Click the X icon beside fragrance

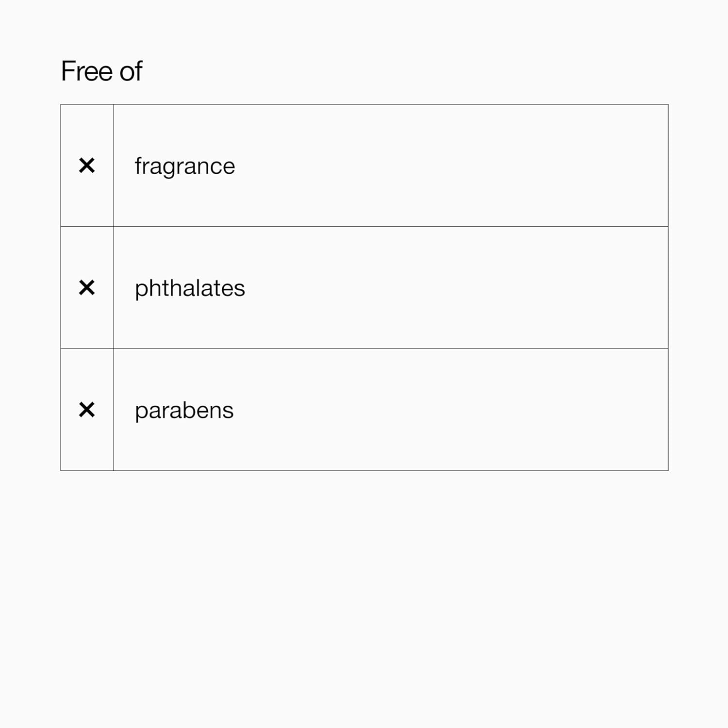tap(87, 165)
